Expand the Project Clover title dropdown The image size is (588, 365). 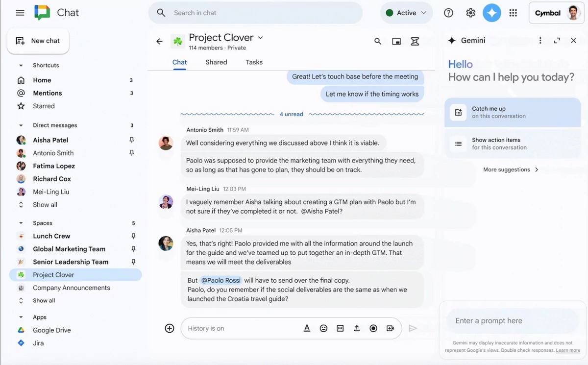tap(261, 38)
